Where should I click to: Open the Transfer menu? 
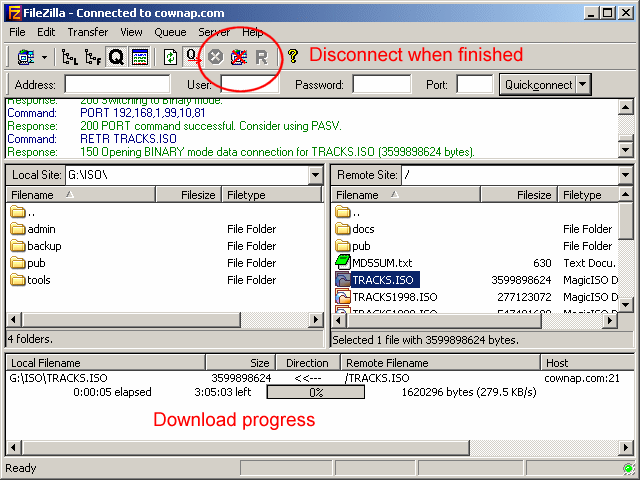tap(87, 32)
